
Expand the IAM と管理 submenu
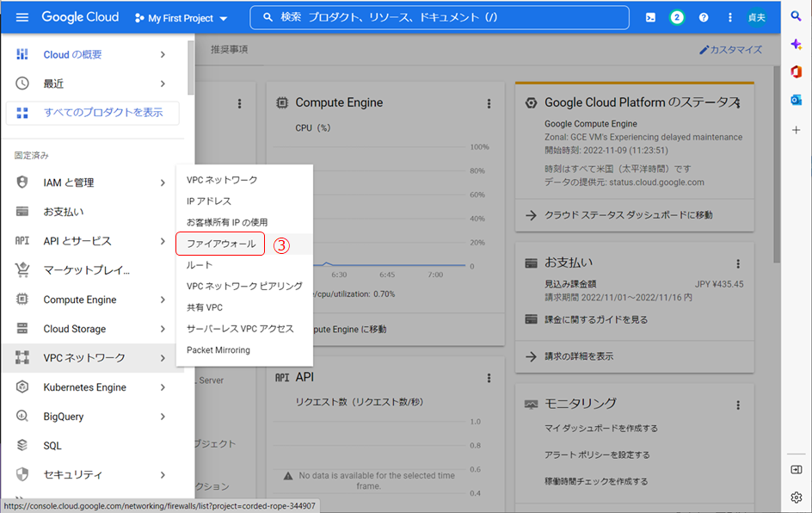163,182
